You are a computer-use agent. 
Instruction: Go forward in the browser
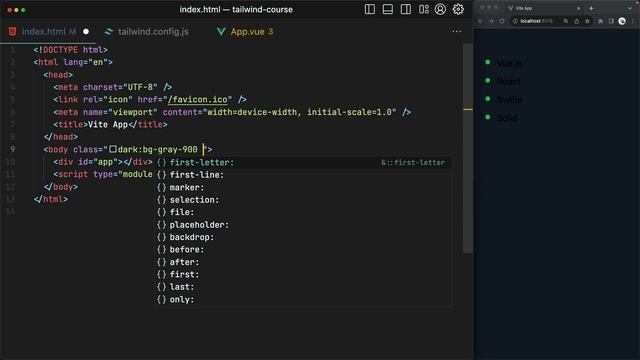tap(491, 21)
